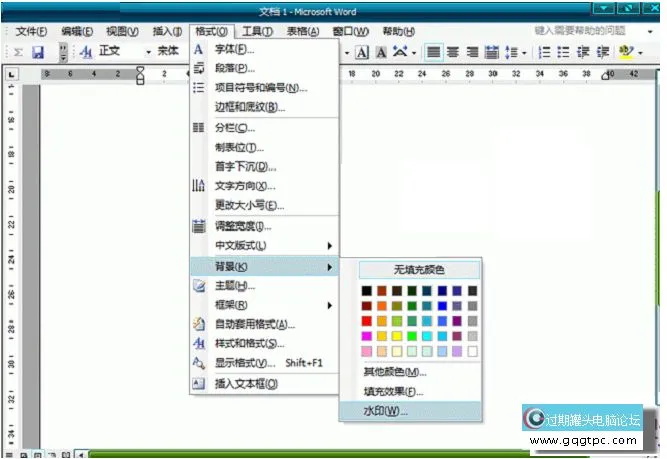Image resolution: width=667 pixels, height=459 pixels.
Task: Open the 表格(A) menu
Action: (x=303, y=31)
